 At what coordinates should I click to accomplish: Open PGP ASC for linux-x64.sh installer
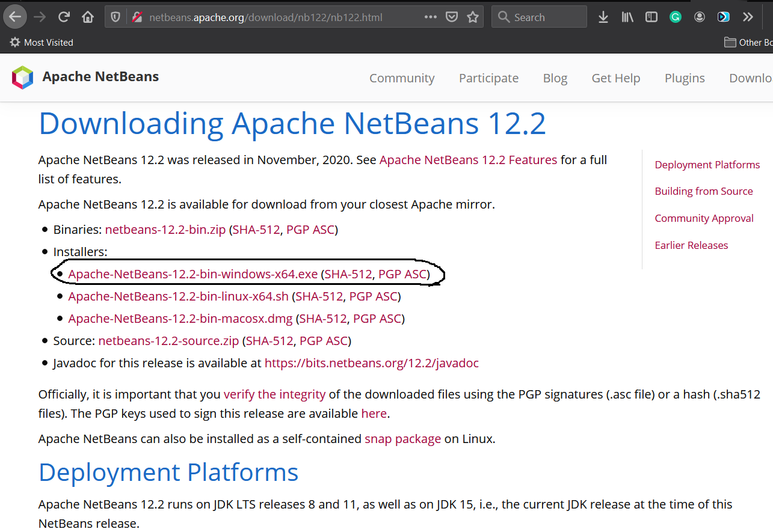click(x=374, y=296)
